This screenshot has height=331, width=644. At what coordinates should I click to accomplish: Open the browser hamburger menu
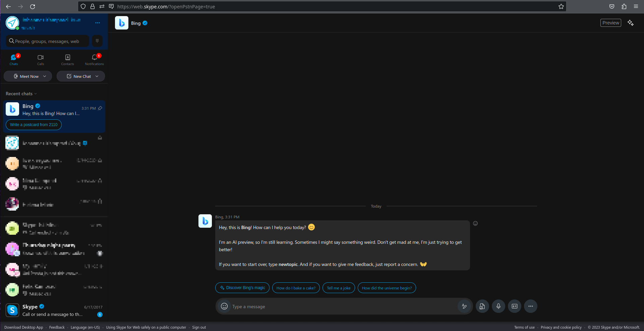click(x=636, y=6)
